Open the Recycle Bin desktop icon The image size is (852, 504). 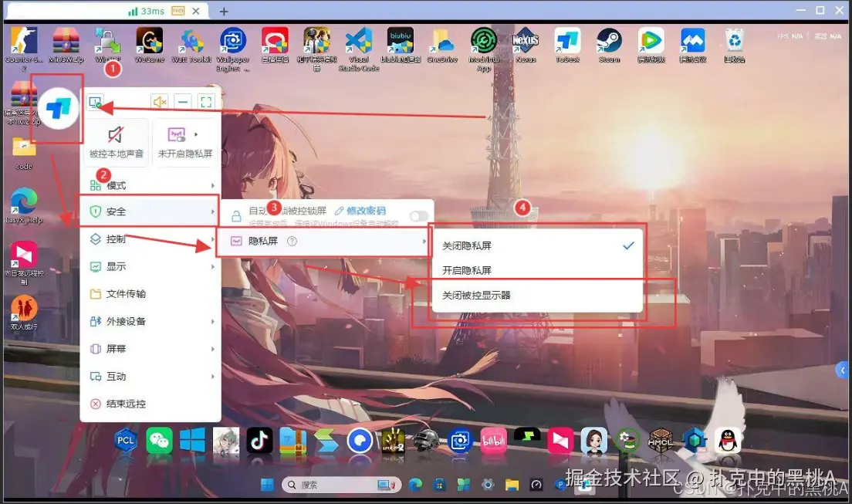click(735, 45)
